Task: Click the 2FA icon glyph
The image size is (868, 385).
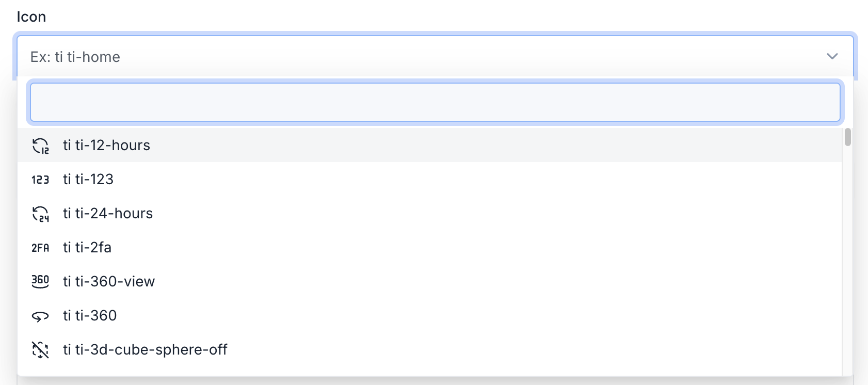Action: [x=40, y=248]
